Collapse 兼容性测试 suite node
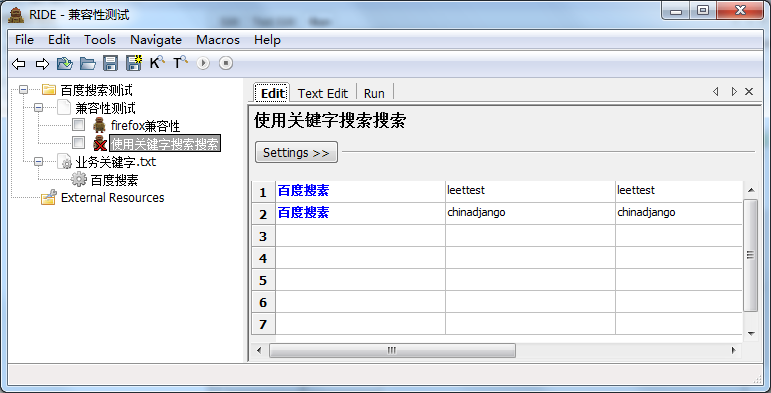The width and height of the screenshot is (771, 393). click(38, 107)
